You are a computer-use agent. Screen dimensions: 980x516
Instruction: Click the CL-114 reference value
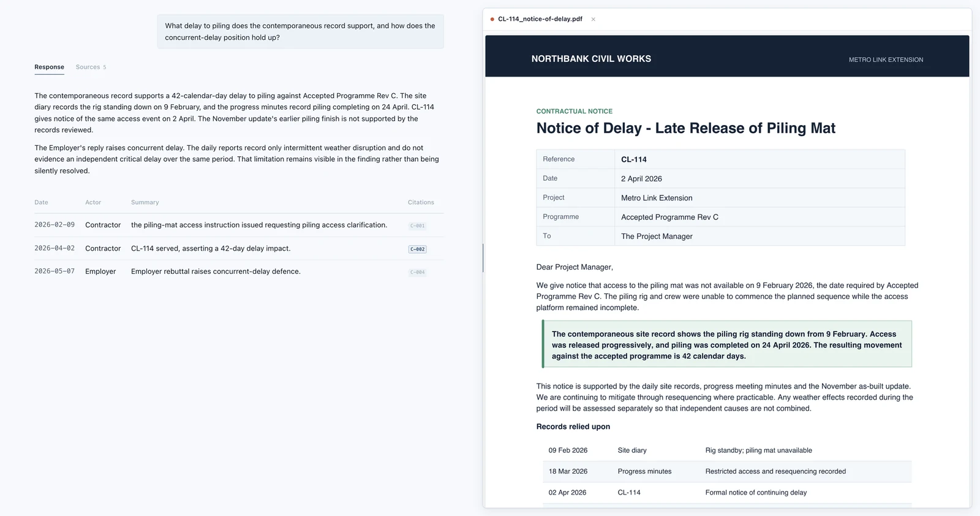tap(634, 159)
